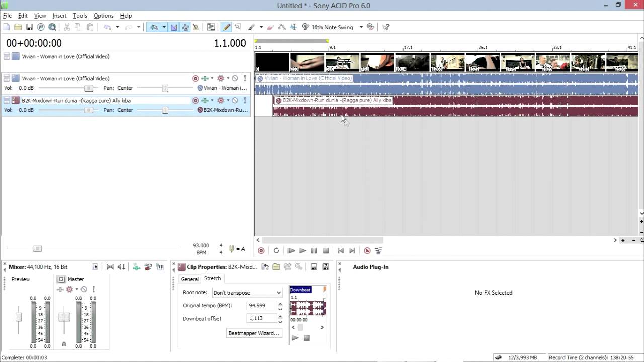644x362 pixels.
Task: Open the Insert menu
Action: [59, 16]
